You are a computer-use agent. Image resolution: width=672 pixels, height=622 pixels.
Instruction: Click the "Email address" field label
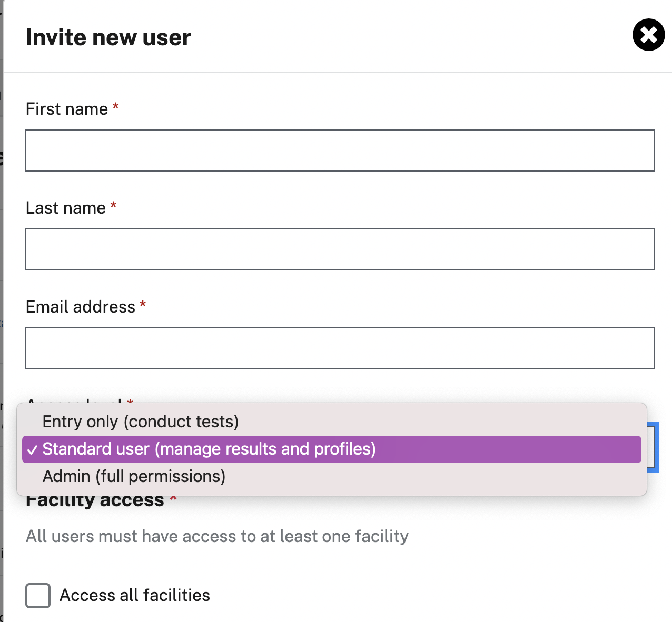81,307
